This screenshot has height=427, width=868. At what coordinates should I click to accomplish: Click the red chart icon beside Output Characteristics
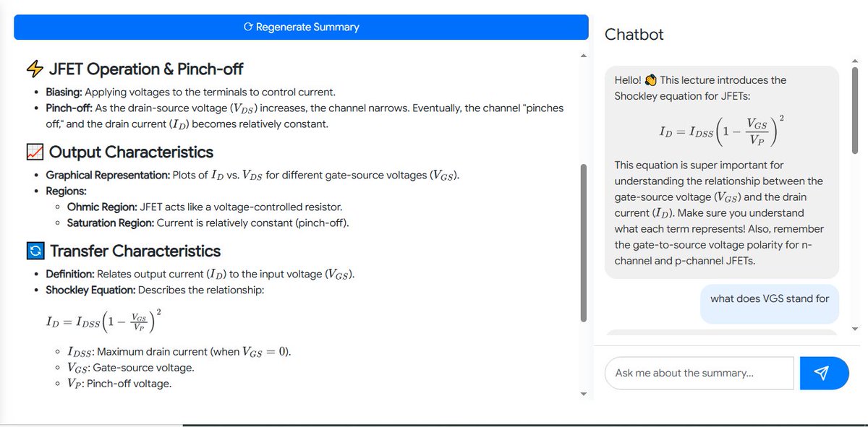(35, 152)
